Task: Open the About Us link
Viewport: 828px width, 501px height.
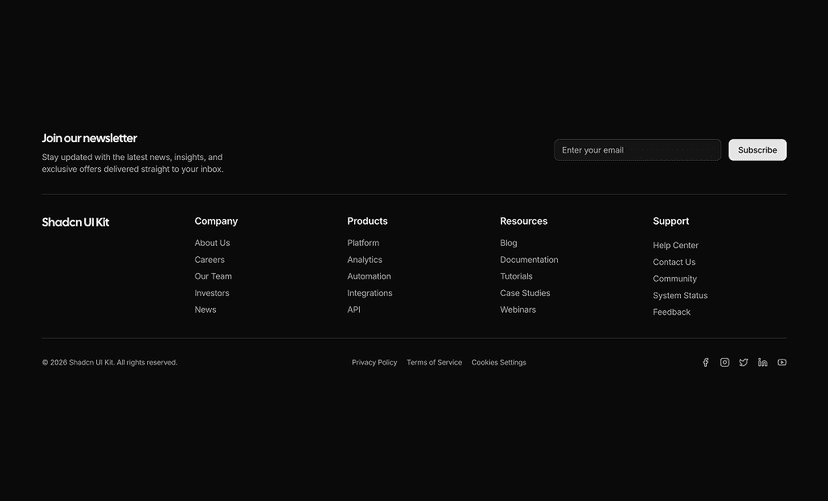Action: pyautogui.click(x=212, y=243)
